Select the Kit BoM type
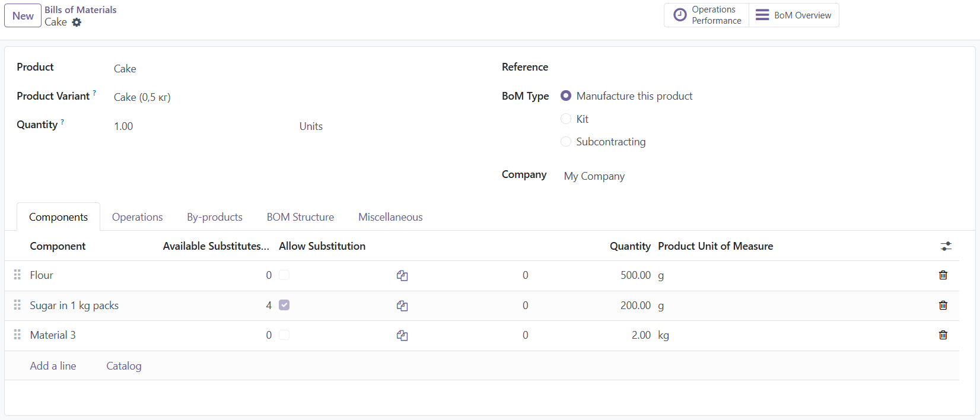Viewport: 980px width, 420px height. (x=566, y=119)
